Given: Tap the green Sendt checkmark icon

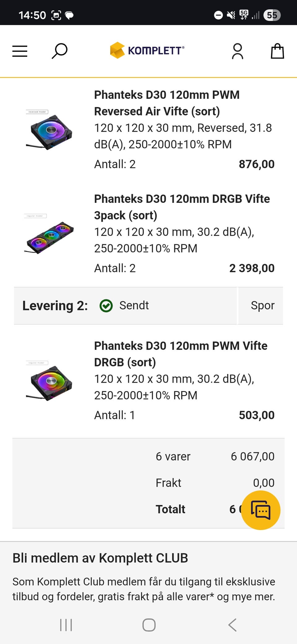Looking at the screenshot, I should point(106,306).
